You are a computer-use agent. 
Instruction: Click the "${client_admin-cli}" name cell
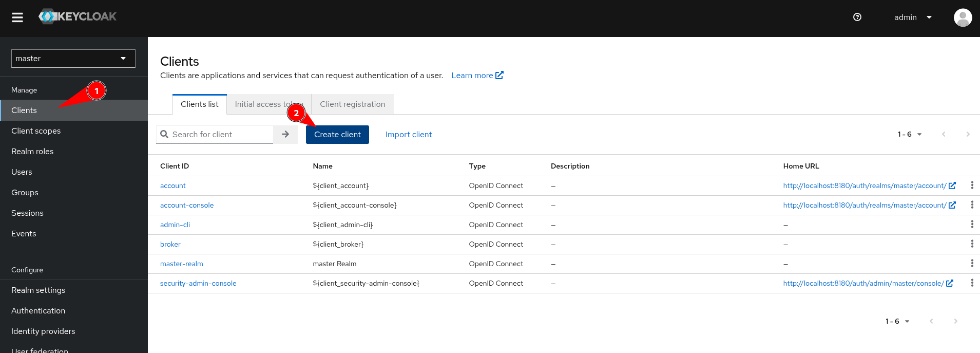[x=343, y=225]
